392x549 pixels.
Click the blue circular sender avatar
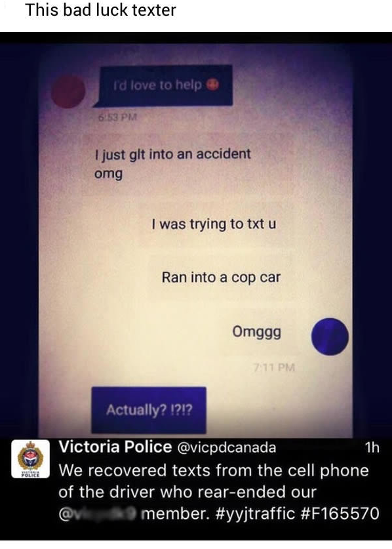(330, 336)
